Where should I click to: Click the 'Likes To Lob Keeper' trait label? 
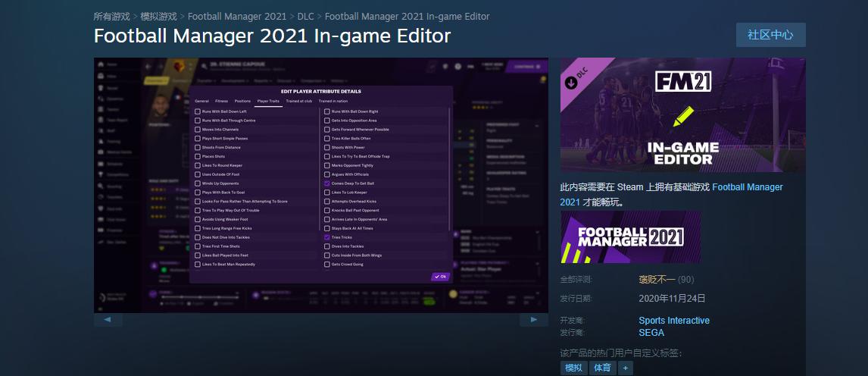tap(348, 192)
